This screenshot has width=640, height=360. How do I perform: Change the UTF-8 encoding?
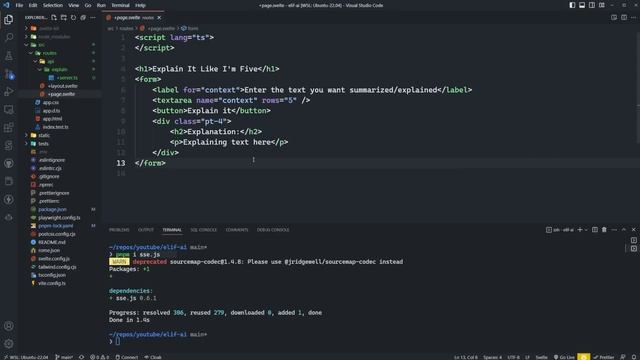[513, 357]
